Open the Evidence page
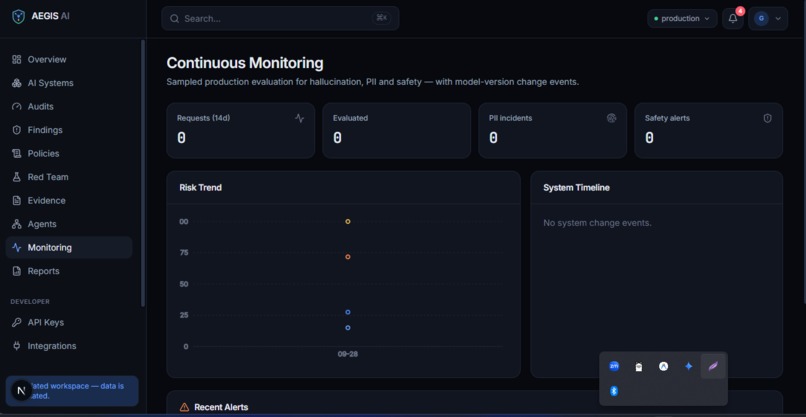The image size is (806, 417). tap(68, 201)
